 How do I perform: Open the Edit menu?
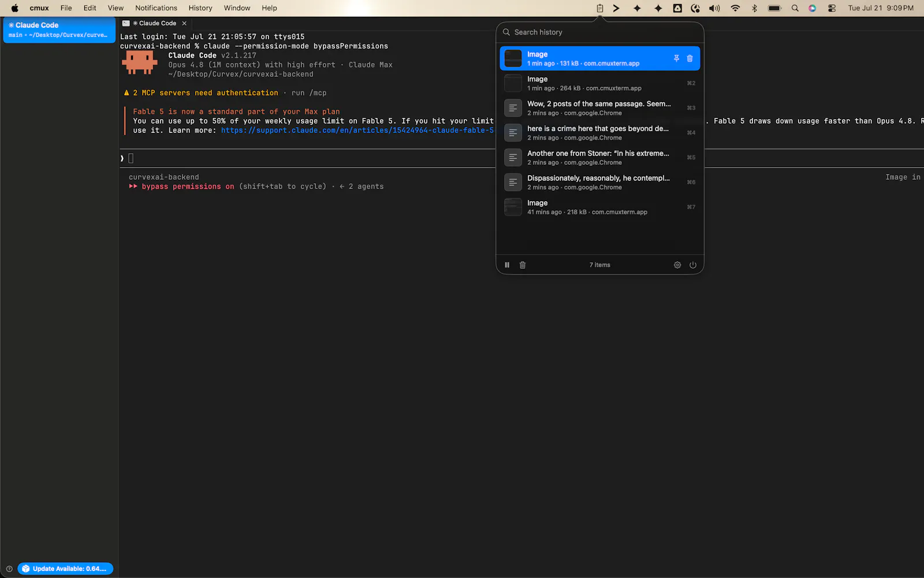(90, 8)
